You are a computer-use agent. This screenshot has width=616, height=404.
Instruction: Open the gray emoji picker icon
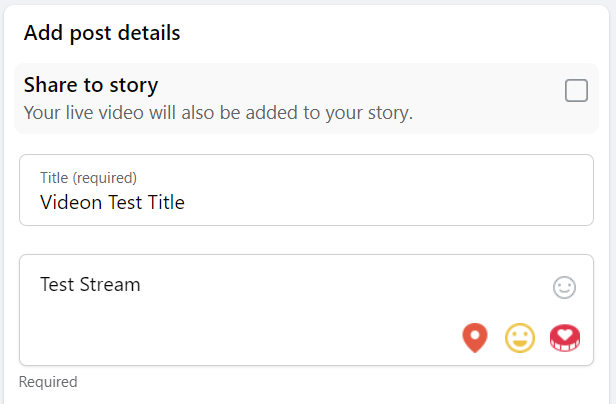(x=565, y=287)
